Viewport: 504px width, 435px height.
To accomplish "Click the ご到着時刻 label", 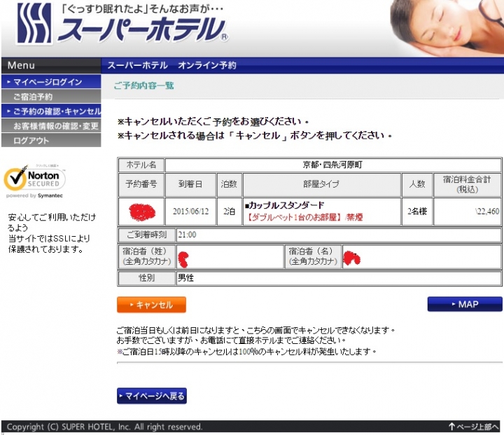I will tap(147, 235).
